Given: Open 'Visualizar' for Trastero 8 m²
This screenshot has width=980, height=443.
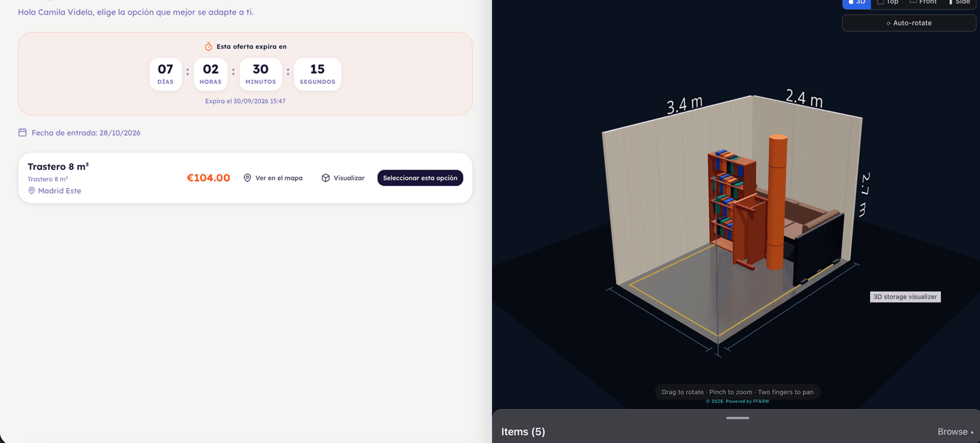Looking at the screenshot, I should coord(343,178).
